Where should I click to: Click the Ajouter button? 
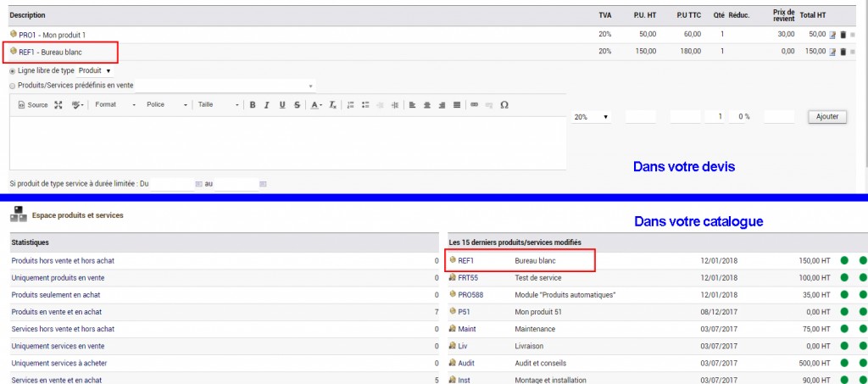point(826,117)
